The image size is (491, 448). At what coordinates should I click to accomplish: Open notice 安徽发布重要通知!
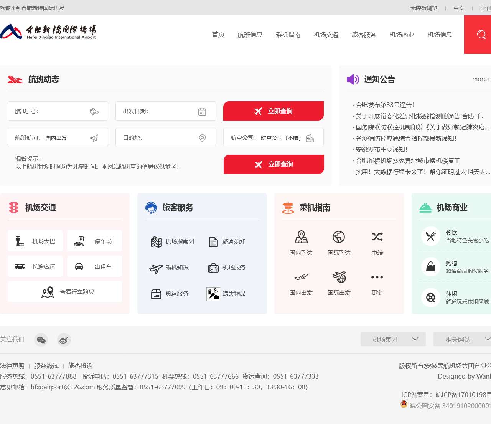point(380,149)
